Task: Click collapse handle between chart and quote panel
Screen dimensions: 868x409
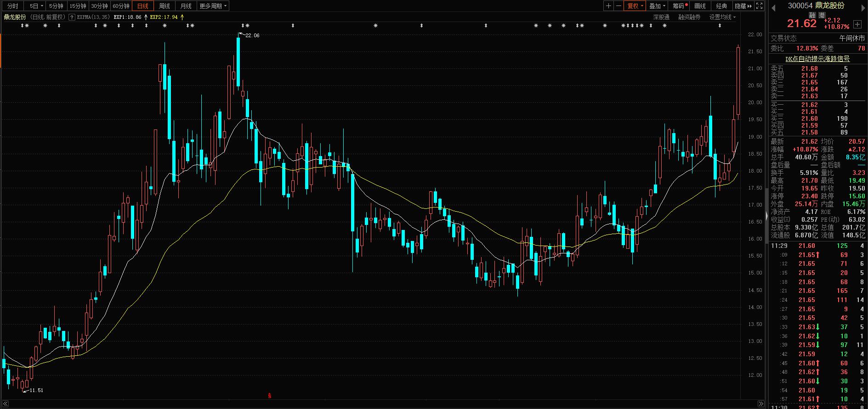Action: (x=766, y=216)
